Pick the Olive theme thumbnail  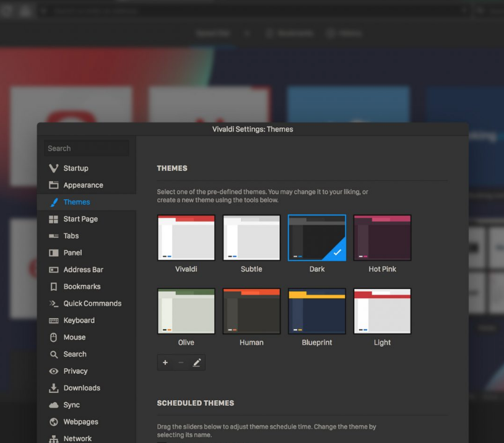click(186, 311)
